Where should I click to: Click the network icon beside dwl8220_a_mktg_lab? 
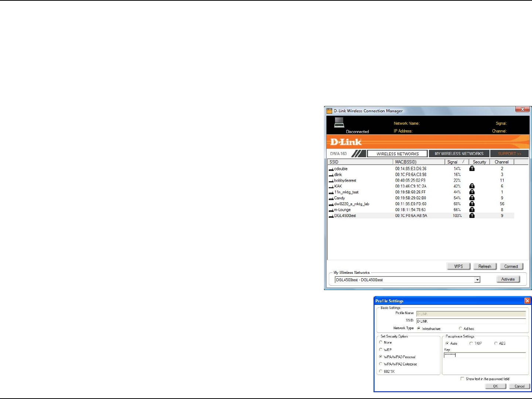pos(331,204)
